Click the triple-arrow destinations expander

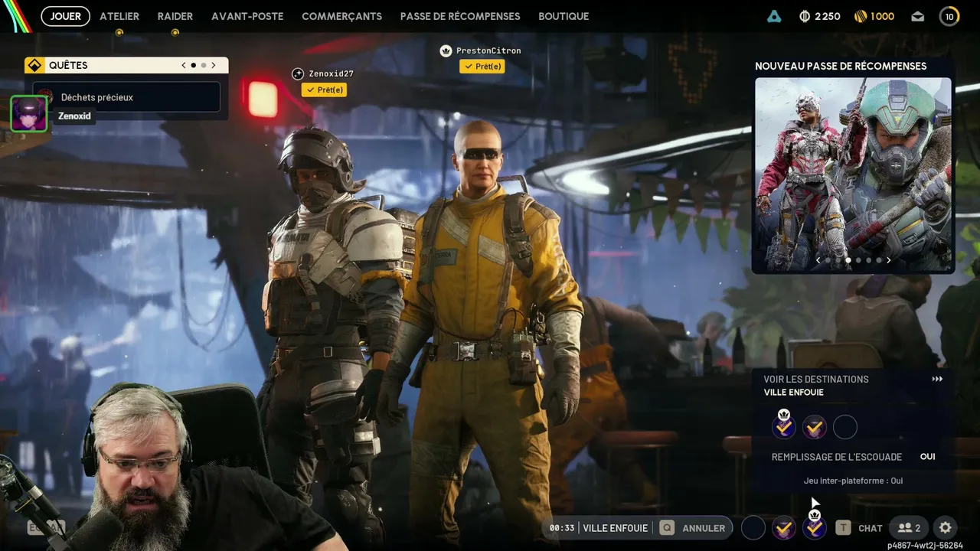click(x=937, y=379)
